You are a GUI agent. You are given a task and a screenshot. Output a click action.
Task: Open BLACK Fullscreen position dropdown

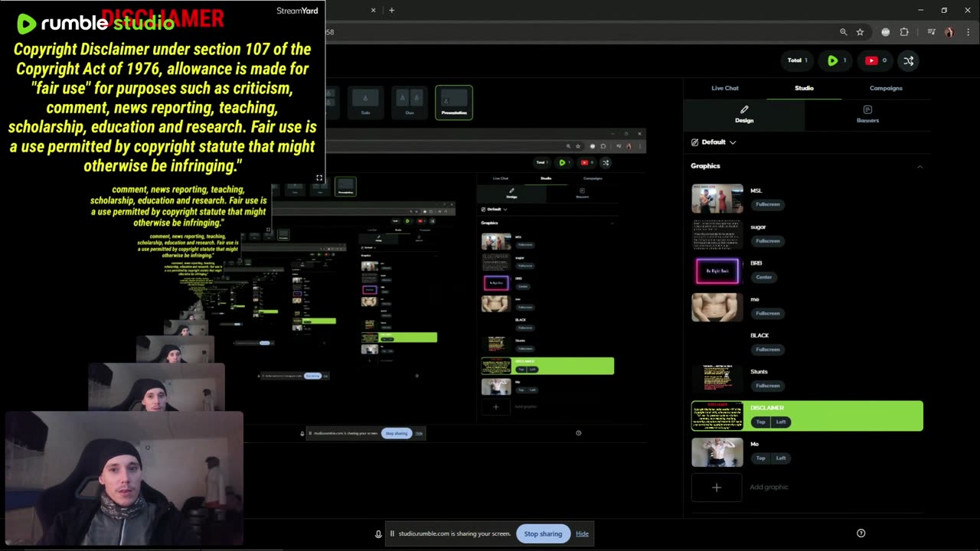click(767, 350)
